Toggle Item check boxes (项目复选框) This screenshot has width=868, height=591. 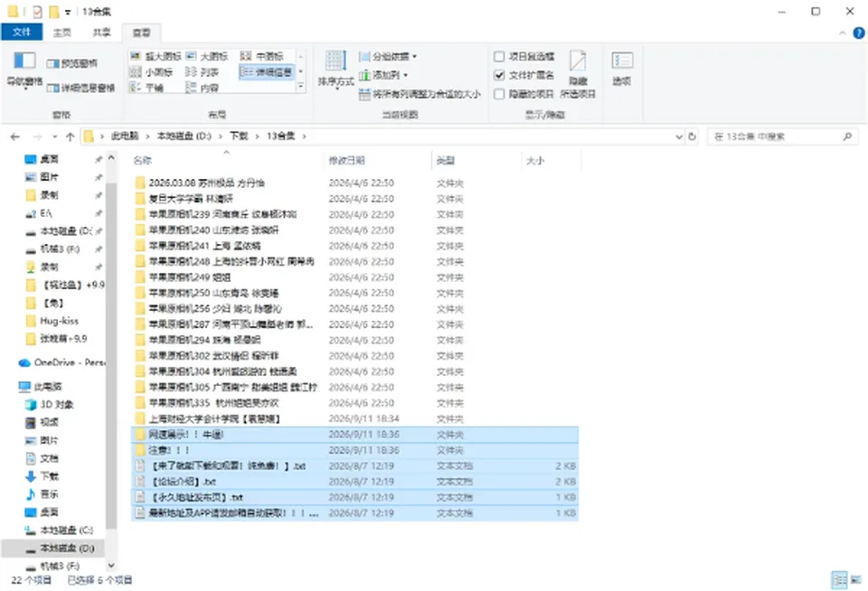[x=524, y=56]
